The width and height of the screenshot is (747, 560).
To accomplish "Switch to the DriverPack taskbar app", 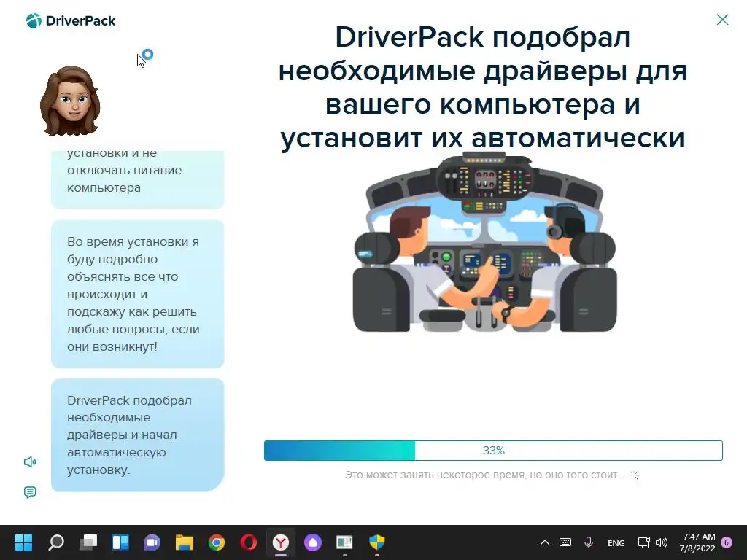I will point(344,542).
